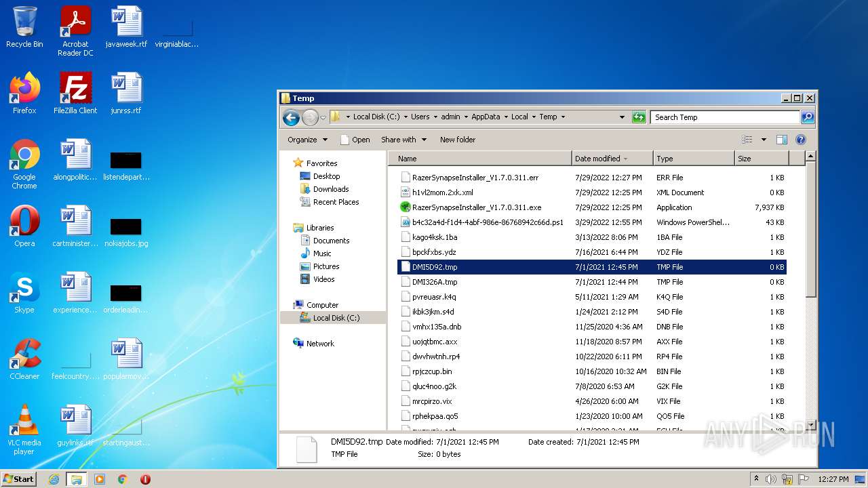Image resolution: width=868 pixels, height=488 pixels.
Task: Navigate to Users in the breadcrumb
Action: point(420,117)
